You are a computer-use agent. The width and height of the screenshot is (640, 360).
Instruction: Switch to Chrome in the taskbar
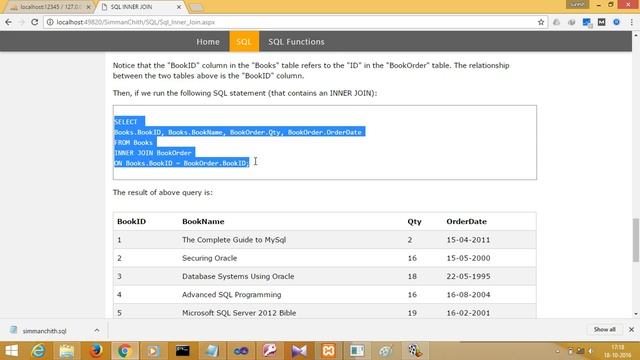[x=124, y=351]
